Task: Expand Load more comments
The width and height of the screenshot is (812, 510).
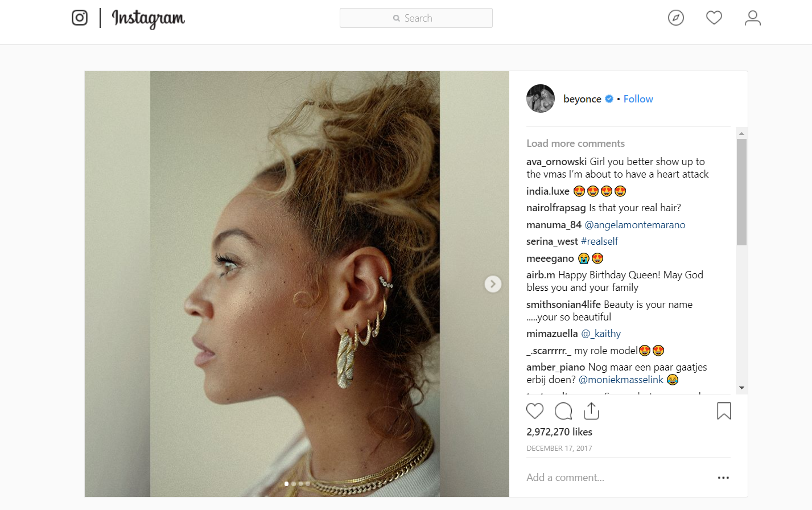Action: (575, 143)
